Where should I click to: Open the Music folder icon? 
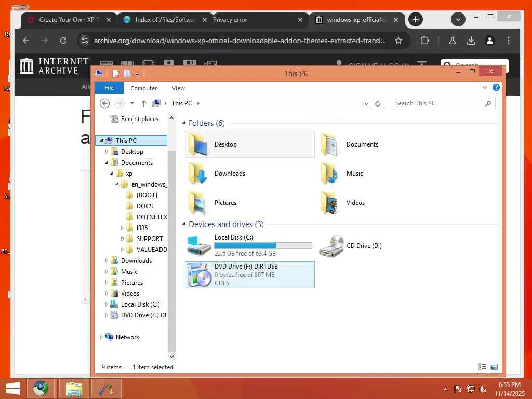pos(329,174)
